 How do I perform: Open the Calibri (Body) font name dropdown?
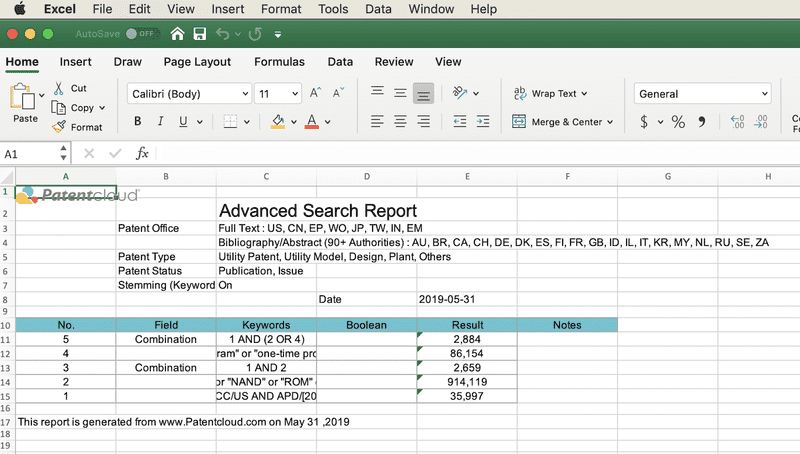[245, 94]
